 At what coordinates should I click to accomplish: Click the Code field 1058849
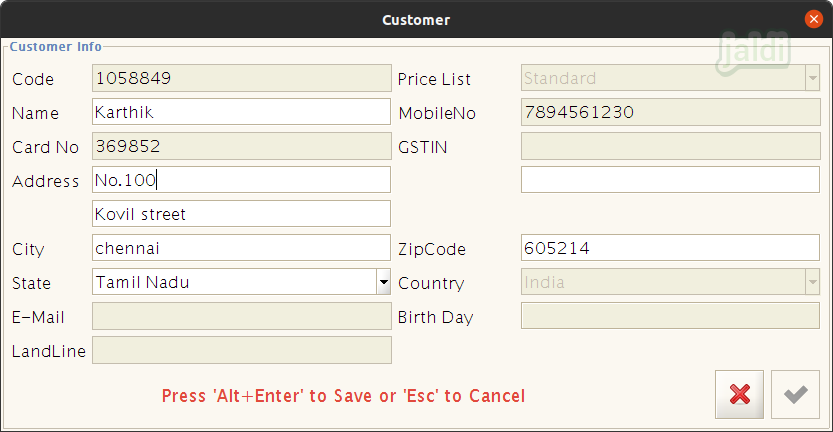tap(242, 78)
